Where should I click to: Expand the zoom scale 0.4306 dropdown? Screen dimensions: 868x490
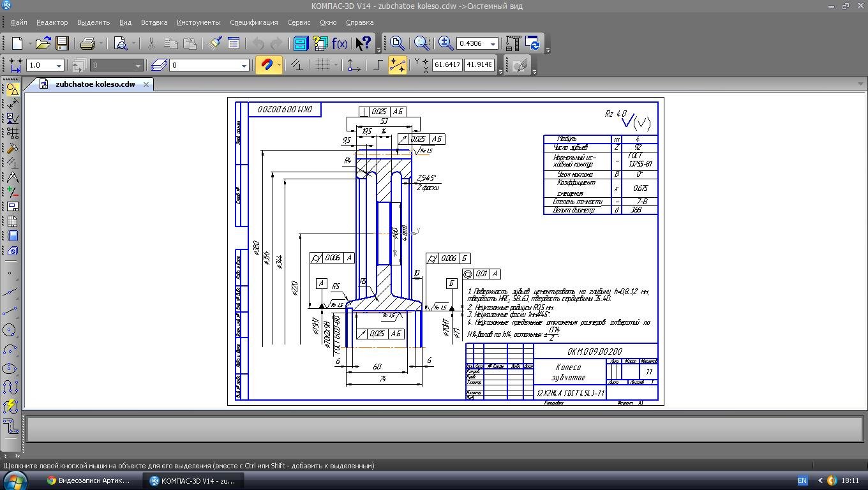click(x=493, y=44)
